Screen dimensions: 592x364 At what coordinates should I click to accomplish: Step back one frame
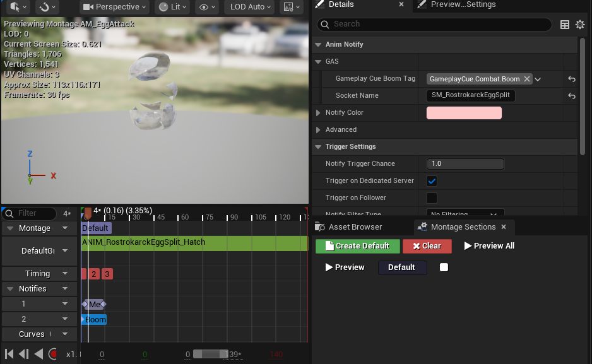click(x=24, y=354)
